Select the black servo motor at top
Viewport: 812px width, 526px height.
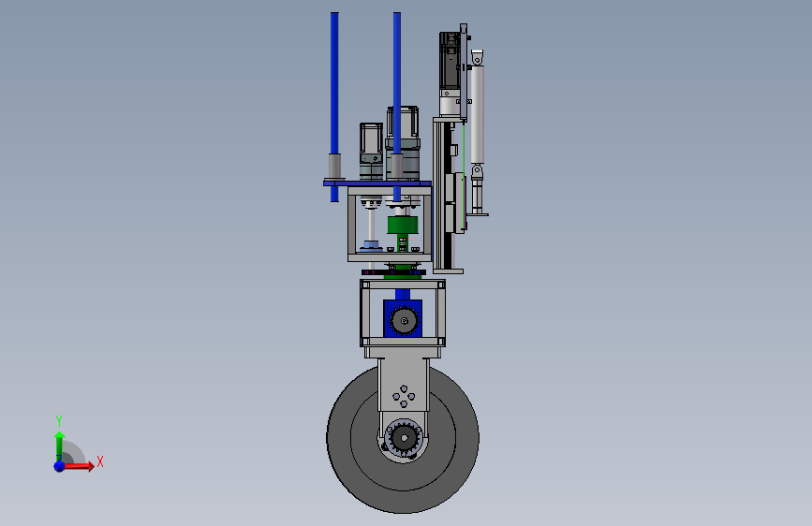(449, 60)
